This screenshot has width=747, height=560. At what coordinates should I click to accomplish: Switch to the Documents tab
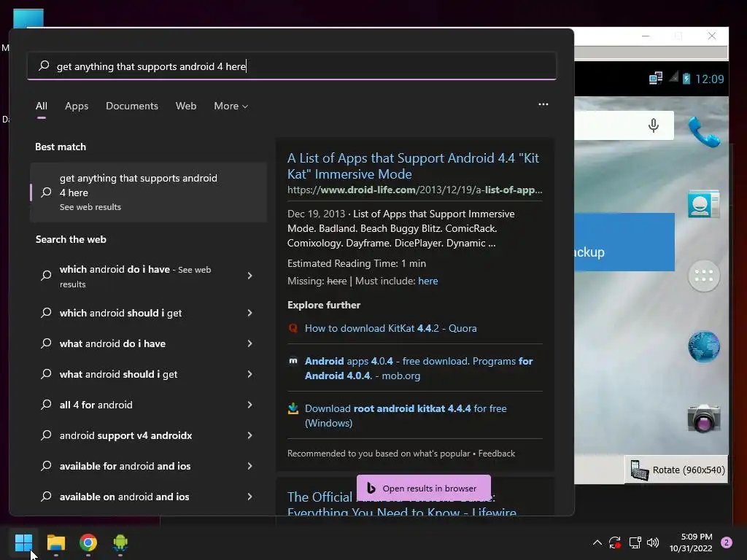click(132, 106)
